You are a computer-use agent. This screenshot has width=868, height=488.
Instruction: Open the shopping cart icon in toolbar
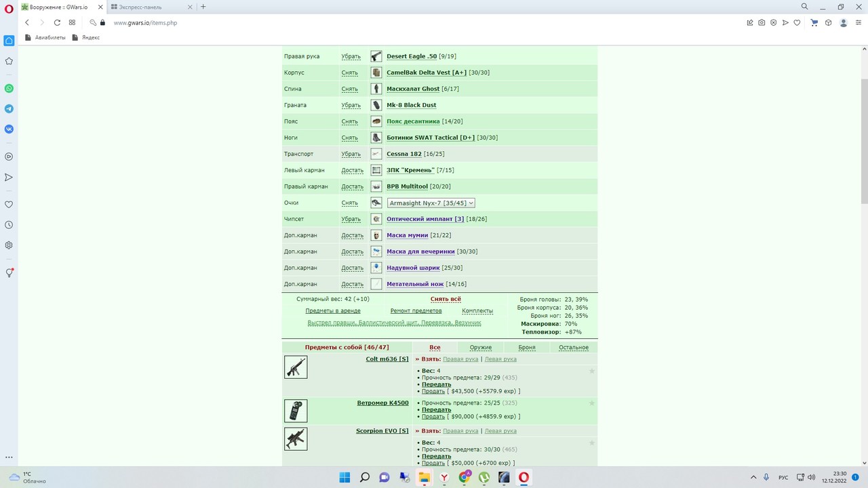click(814, 22)
